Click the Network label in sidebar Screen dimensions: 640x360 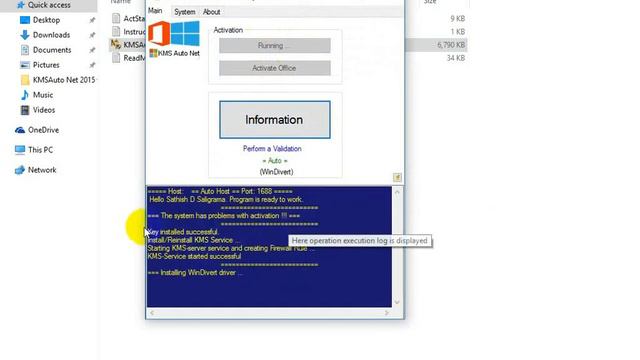(42, 170)
